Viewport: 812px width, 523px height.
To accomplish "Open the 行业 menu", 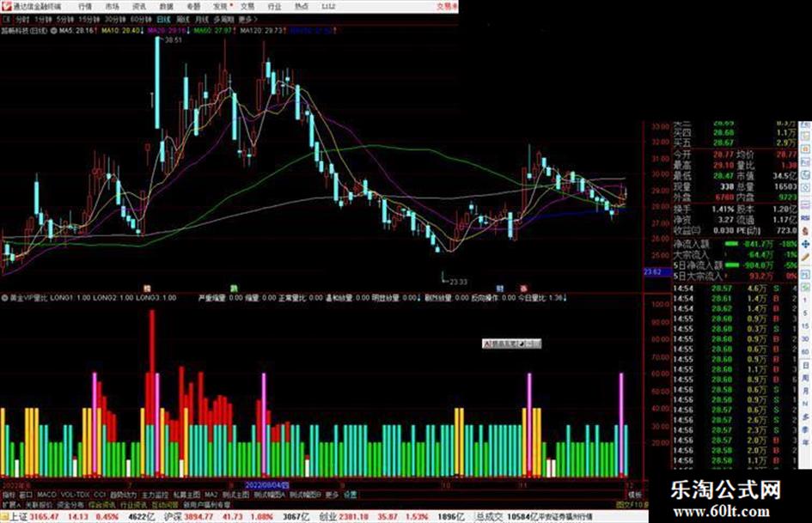I will coord(274,6).
